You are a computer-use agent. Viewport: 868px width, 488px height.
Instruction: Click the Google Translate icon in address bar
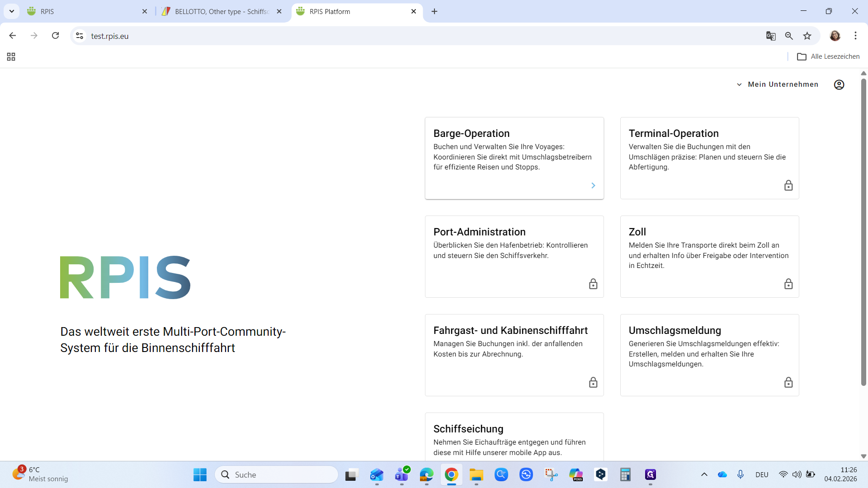pyautogui.click(x=771, y=36)
